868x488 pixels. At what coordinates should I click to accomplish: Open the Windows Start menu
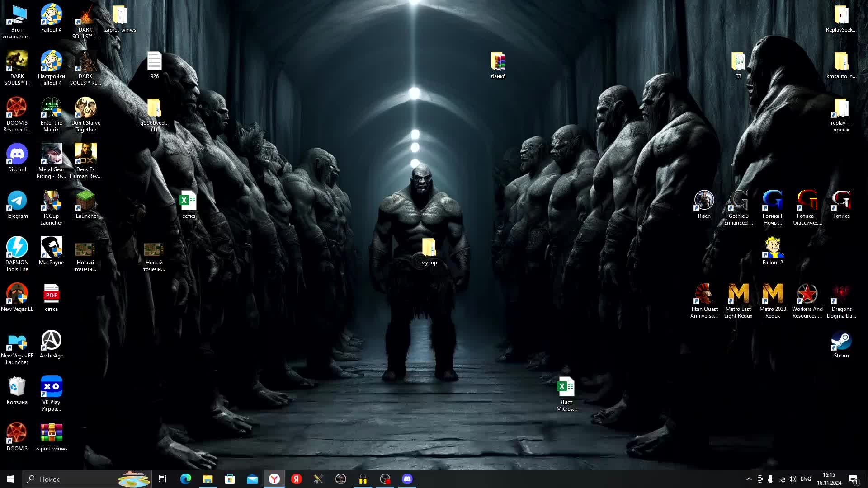pyautogui.click(x=11, y=479)
